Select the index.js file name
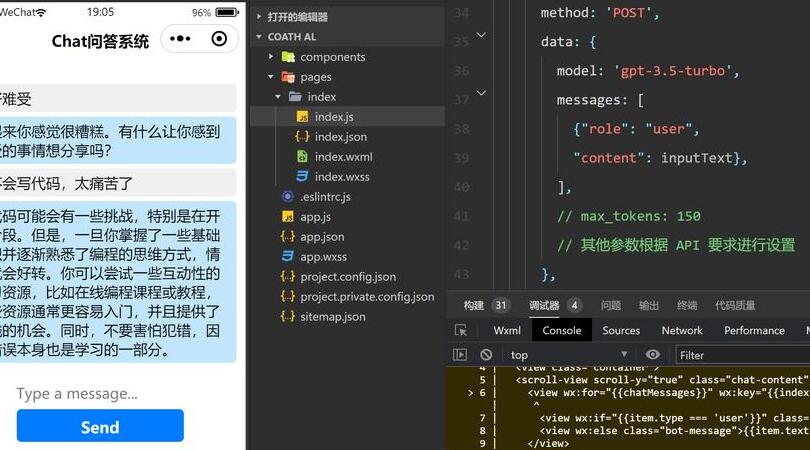The height and width of the screenshot is (450, 810). (x=334, y=117)
